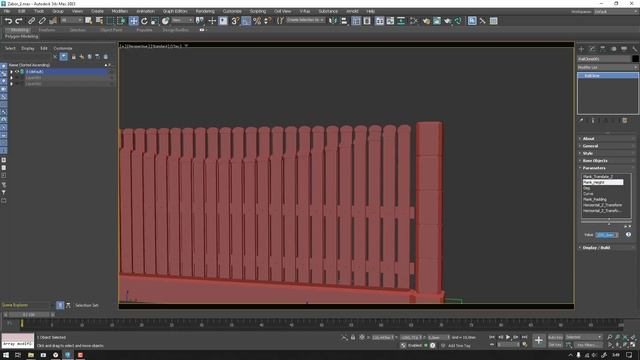The width and height of the screenshot is (640, 360).
Task: Click the Render Production teapot icon
Action: [448, 21]
